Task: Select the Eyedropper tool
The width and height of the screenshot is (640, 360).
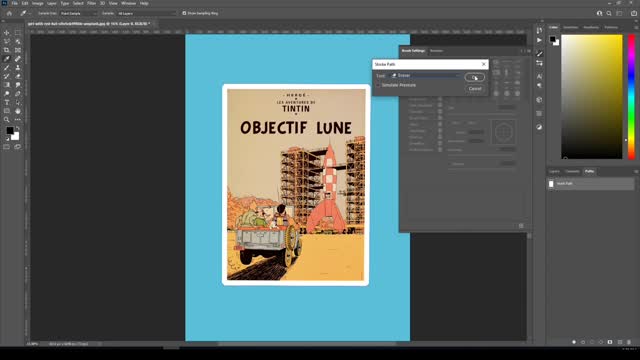Action: click(x=7, y=59)
